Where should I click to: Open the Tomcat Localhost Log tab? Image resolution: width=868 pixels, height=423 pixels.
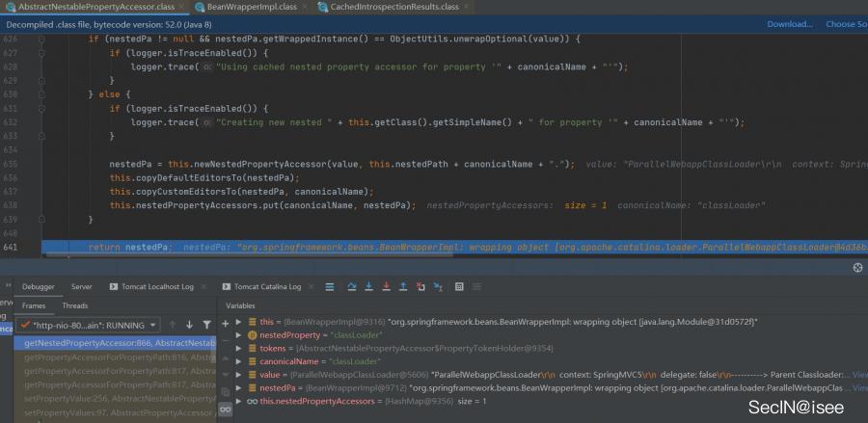(x=158, y=286)
